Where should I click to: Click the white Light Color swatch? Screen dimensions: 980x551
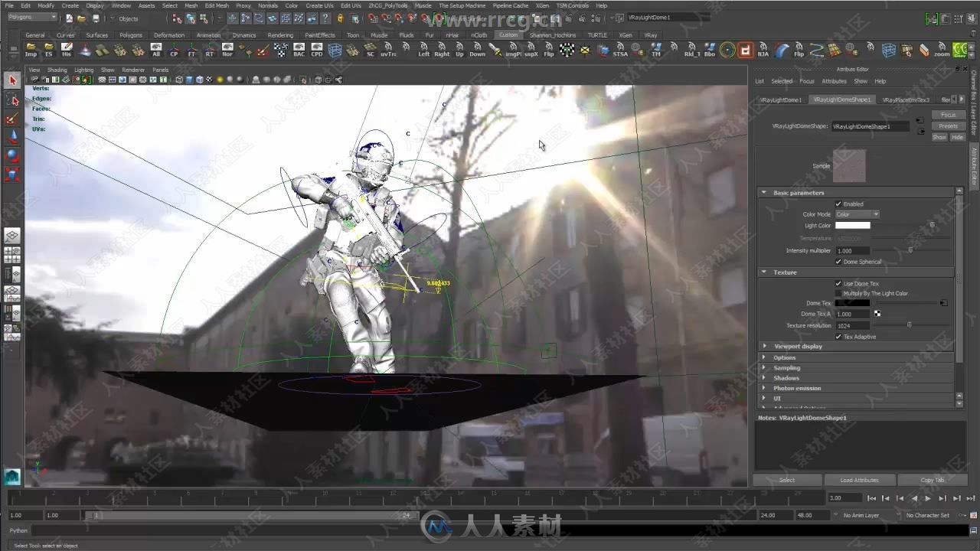(x=852, y=226)
